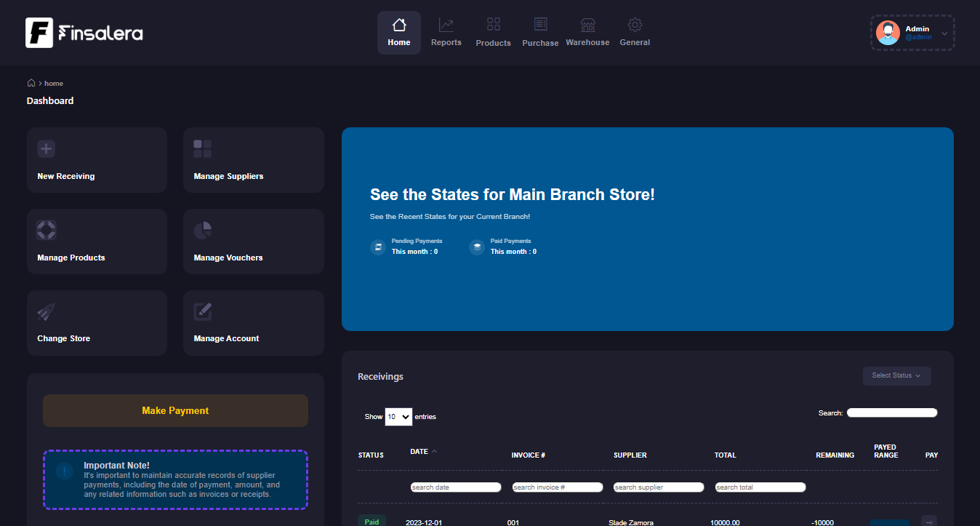This screenshot has width=980, height=526.
Task: Open Manage Products
Action: pyautogui.click(x=97, y=242)
